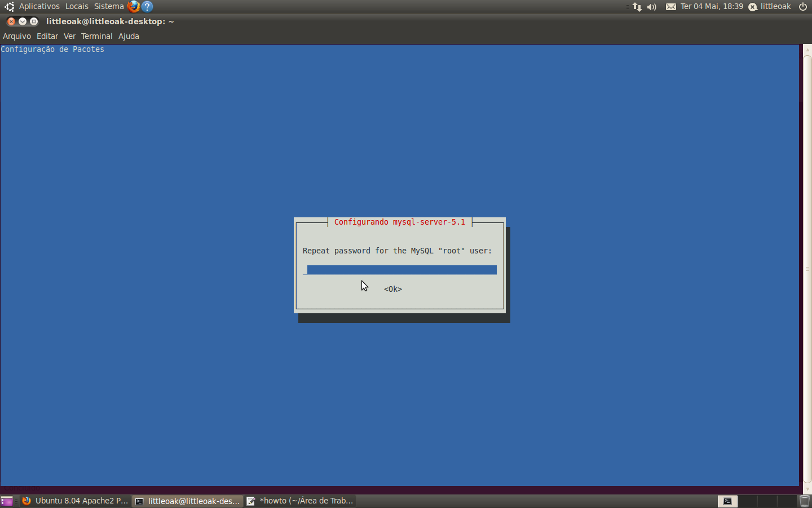Open the Locais menu
Image resolution: width=812 pixels, height=508 pixels.
click(77, 6)
